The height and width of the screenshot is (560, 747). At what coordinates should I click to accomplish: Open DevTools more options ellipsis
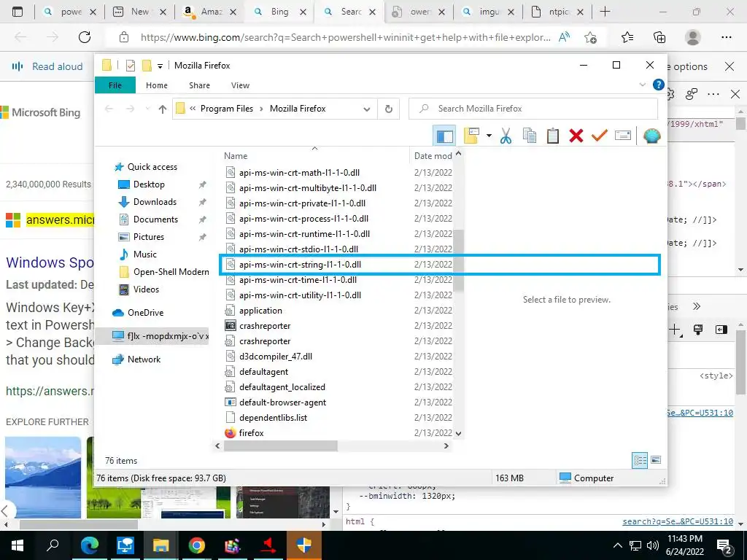(x=713, y=94)
